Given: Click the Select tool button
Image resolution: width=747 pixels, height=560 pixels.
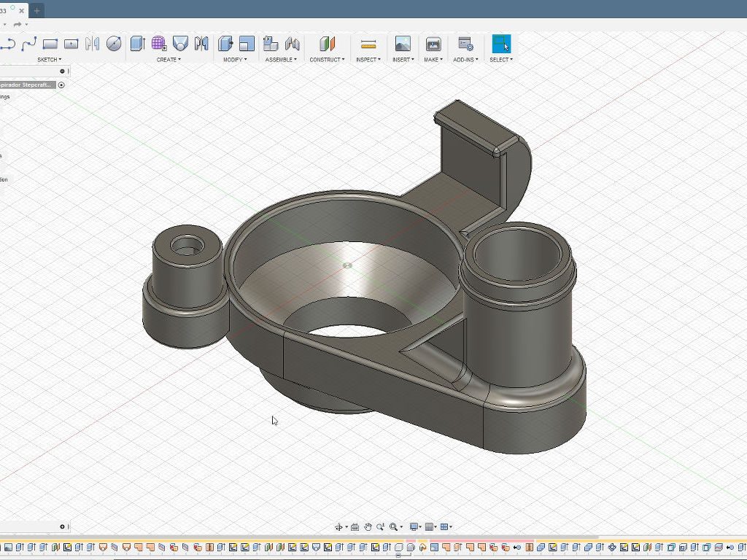Looking at the screenshot, I should pos(501,44).
